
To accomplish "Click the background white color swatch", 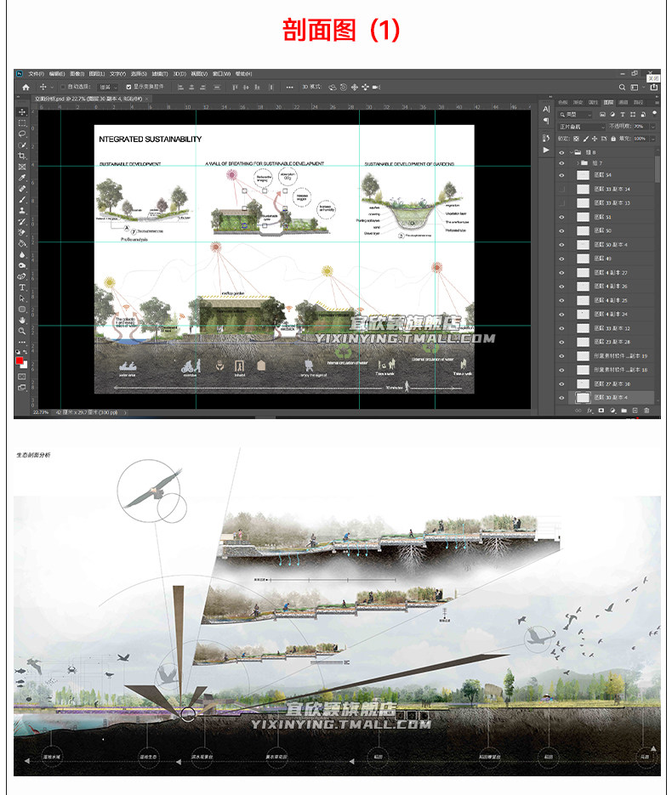I will 25,365.
